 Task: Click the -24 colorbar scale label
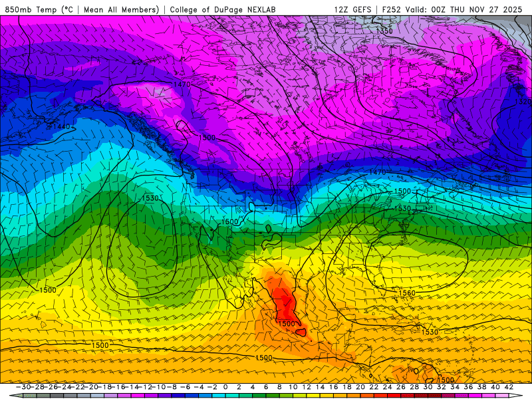point(65,387)
